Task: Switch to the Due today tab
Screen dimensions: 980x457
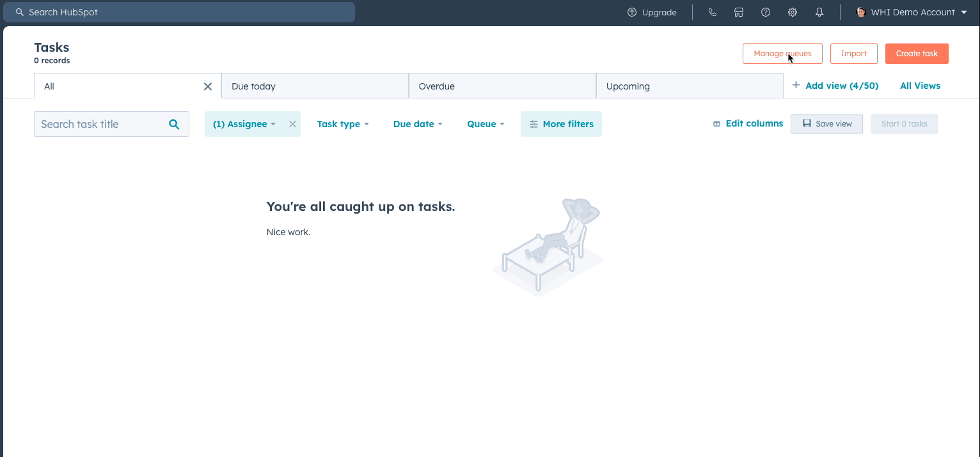Action: coord(253,86)
